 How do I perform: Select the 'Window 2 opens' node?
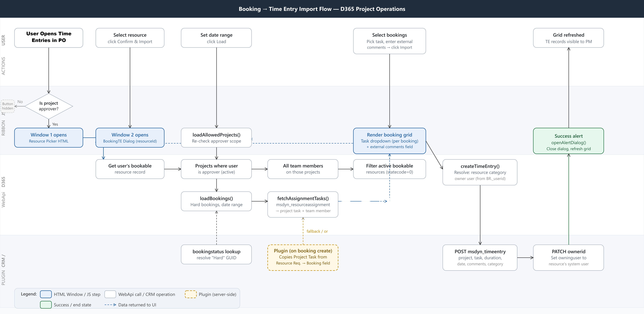click(x=130, y=138)
